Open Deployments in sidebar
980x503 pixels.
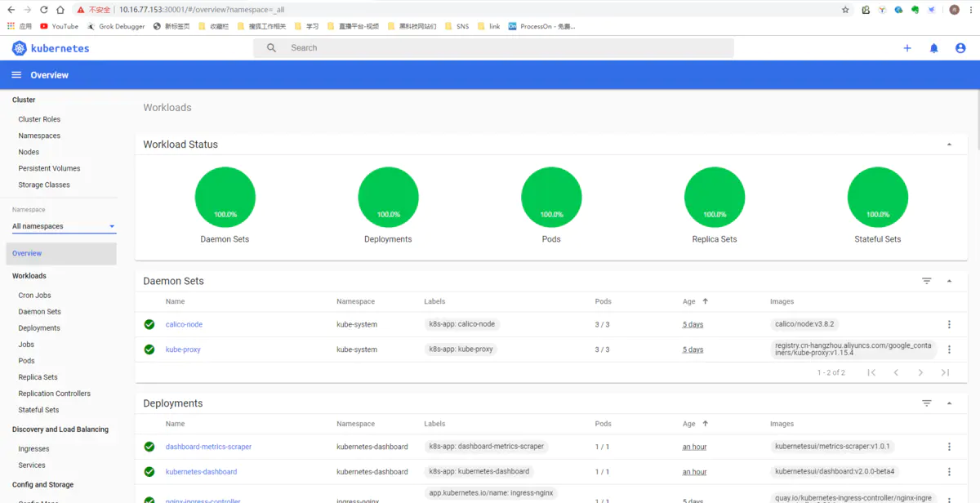point(39,328)
